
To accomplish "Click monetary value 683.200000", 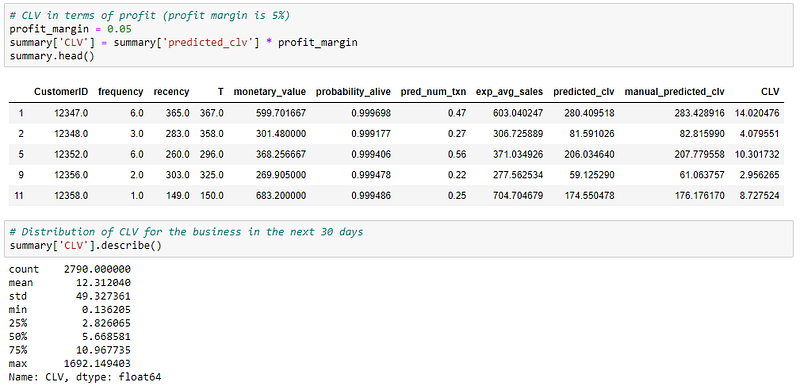I will (281, 196).
